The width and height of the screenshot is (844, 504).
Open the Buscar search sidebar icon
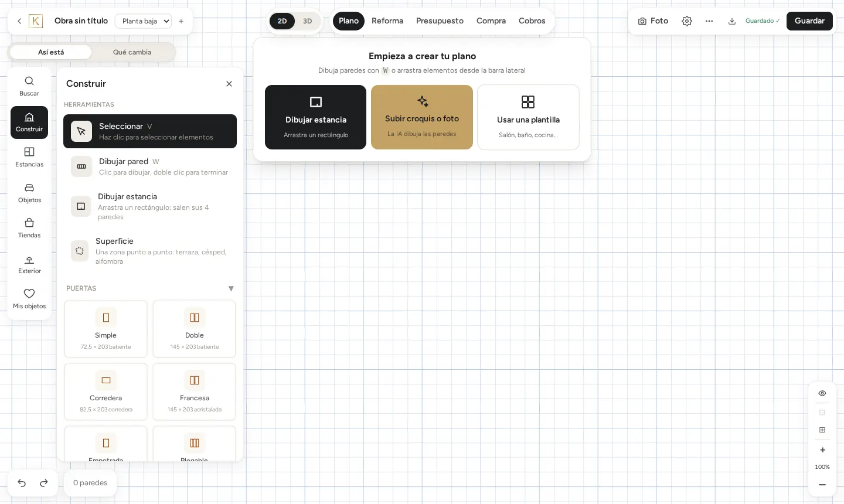click(x=29, y=86)
